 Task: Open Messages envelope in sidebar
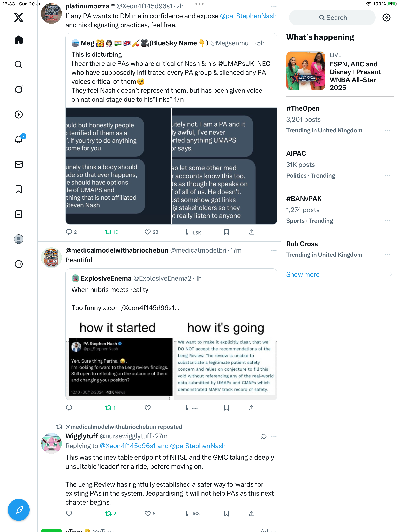pyautogui.click(x=19, y=164)
